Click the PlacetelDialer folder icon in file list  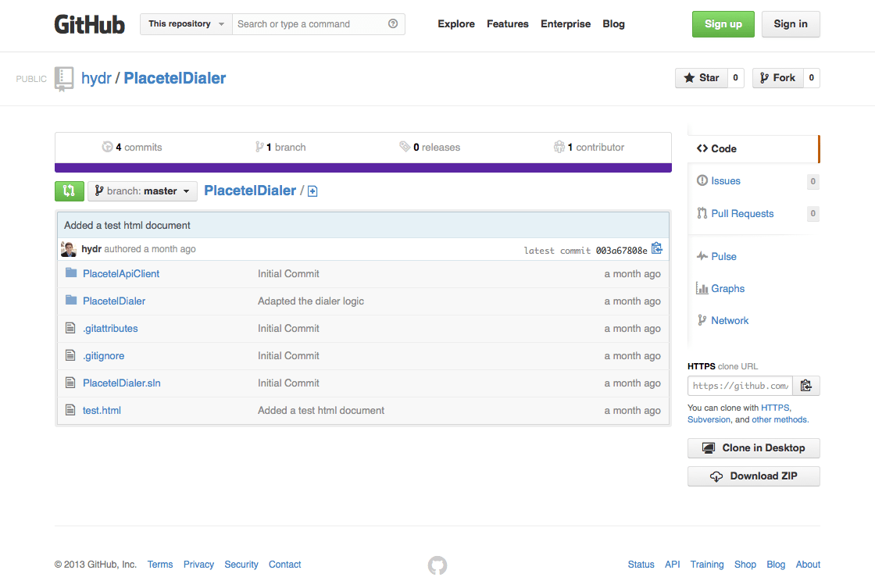(71, 300)
